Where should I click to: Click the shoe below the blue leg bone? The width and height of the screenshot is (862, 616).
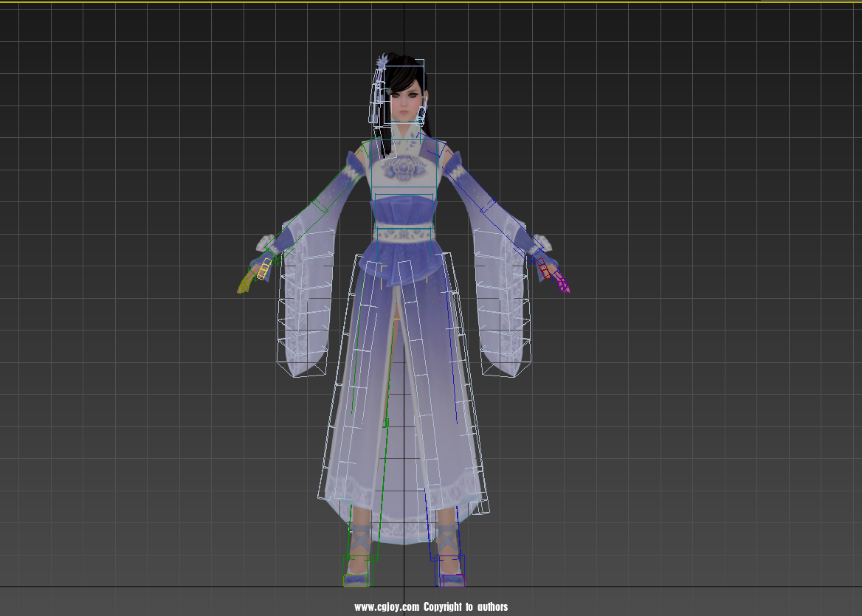tap(449, 575)
